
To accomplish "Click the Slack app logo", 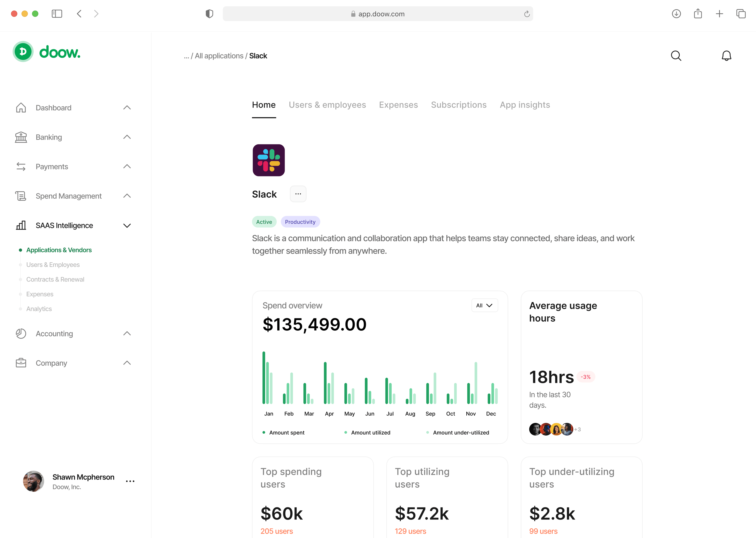I will click(269, 160).
